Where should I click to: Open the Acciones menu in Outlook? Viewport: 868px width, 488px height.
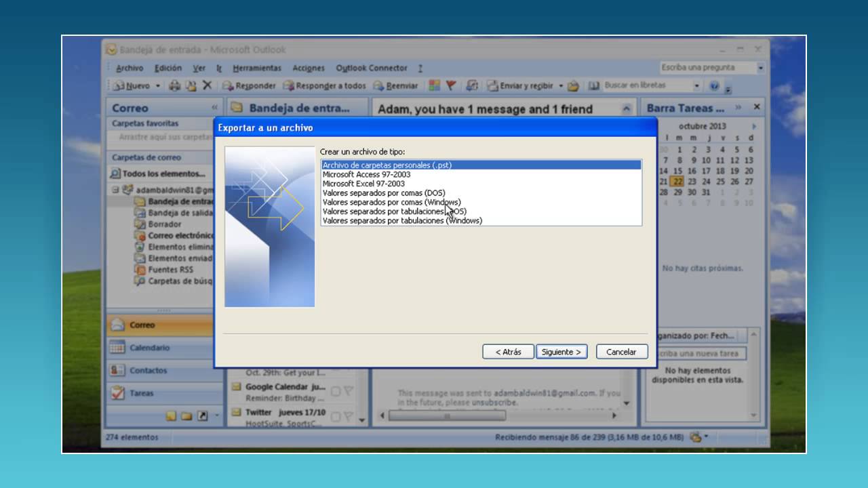coord(309,68)
